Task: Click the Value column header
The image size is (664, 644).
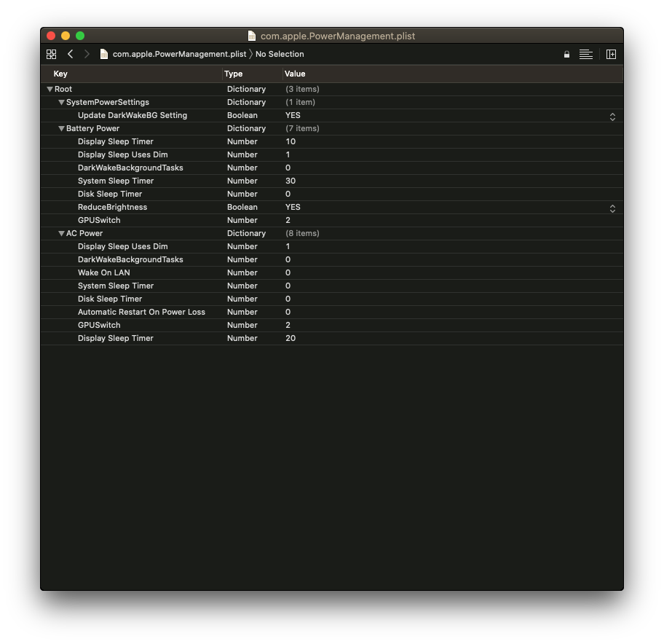Action: click(295, 74)
